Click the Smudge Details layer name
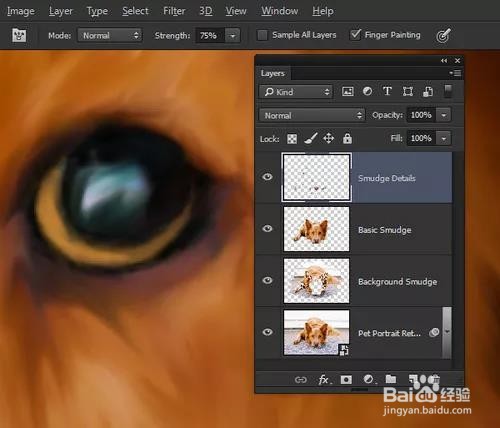Viewport: 500px width, 428px height. coord(387,178)
